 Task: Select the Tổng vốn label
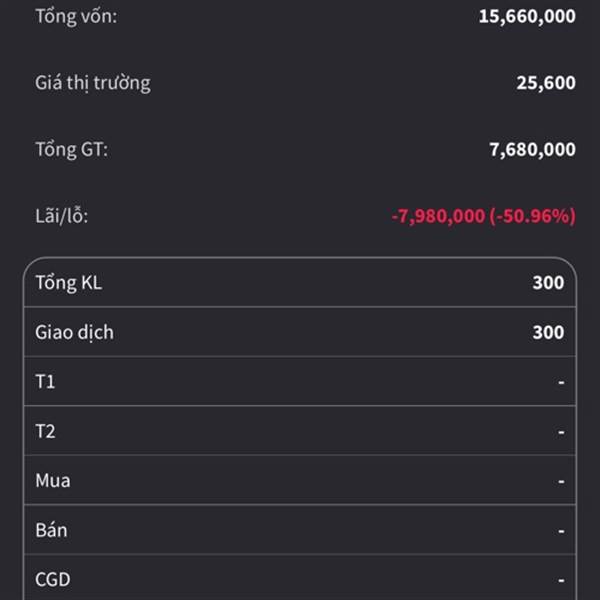76,16
